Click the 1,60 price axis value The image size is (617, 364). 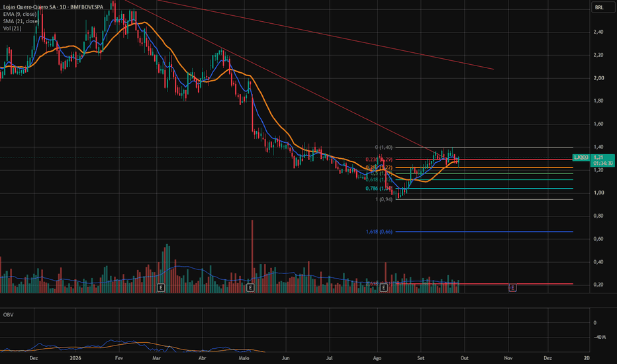click(598, 124)
